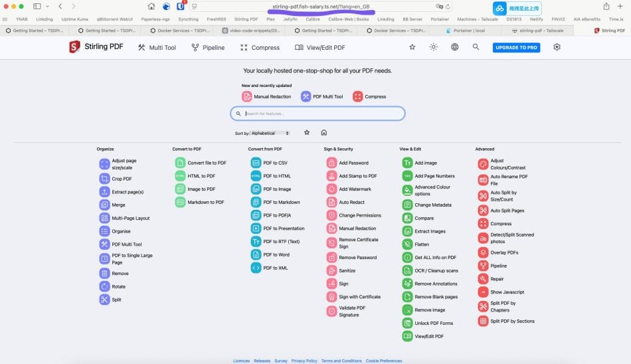Image resolution: width=631 pixels, height=364 pixels.
Task: Open the PDF to CSV icon
Action: tap(256, 163)
